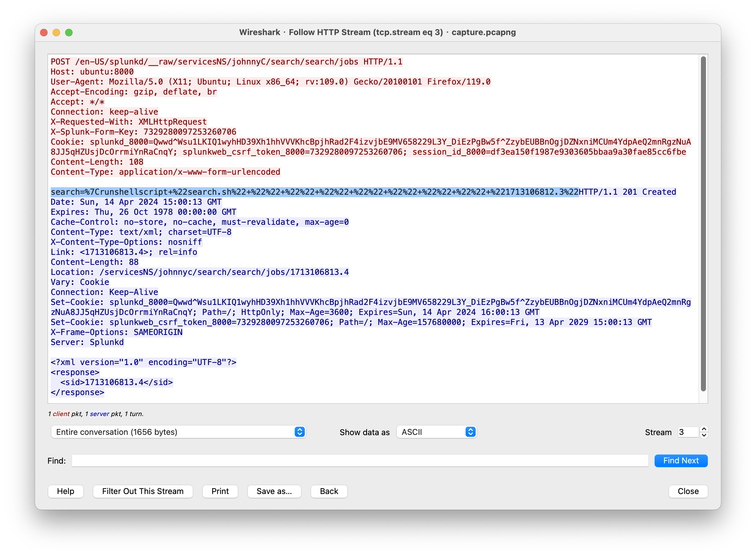756x556 pixels.
Task: Click the yellow minimize window button
Action: click(56, 32)
